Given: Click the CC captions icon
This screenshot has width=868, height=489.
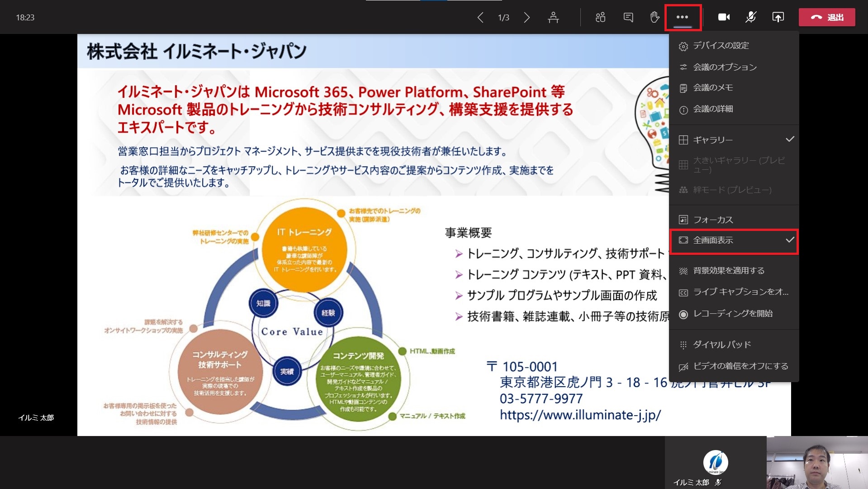Looking at the screenshot, I should pos(683,293).
